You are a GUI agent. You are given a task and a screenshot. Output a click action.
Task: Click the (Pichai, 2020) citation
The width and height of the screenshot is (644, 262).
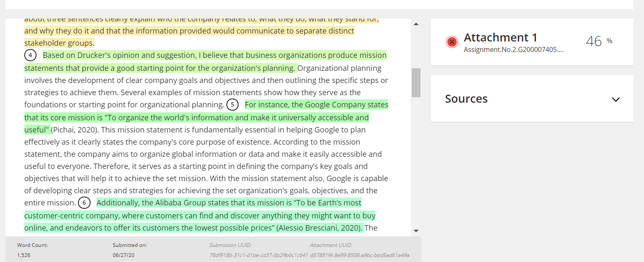point(75,130)
